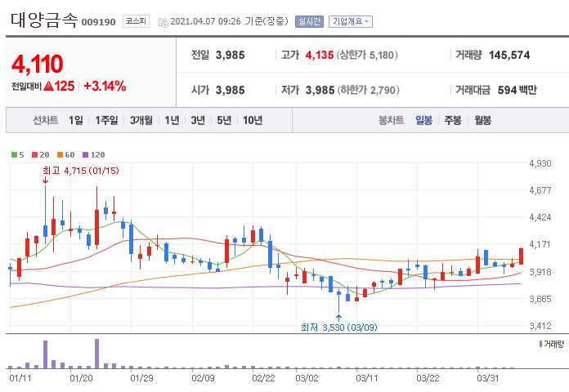Click the 고가 value 4,135
Viewport: 569px width, 392px height.
pyautogui.click(x=320, y=55)
